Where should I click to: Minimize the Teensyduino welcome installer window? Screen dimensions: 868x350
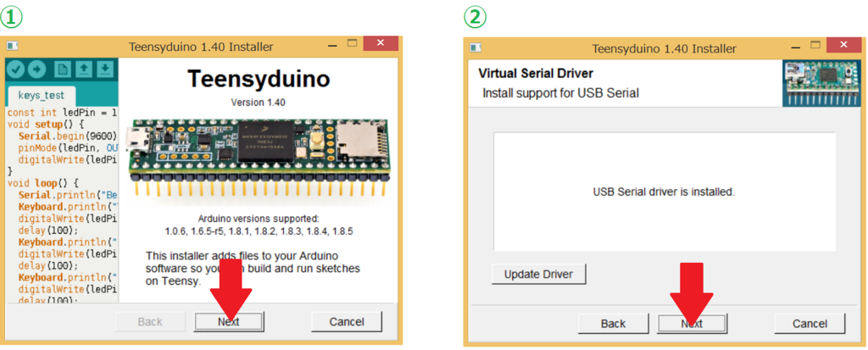tap(332, 45)
